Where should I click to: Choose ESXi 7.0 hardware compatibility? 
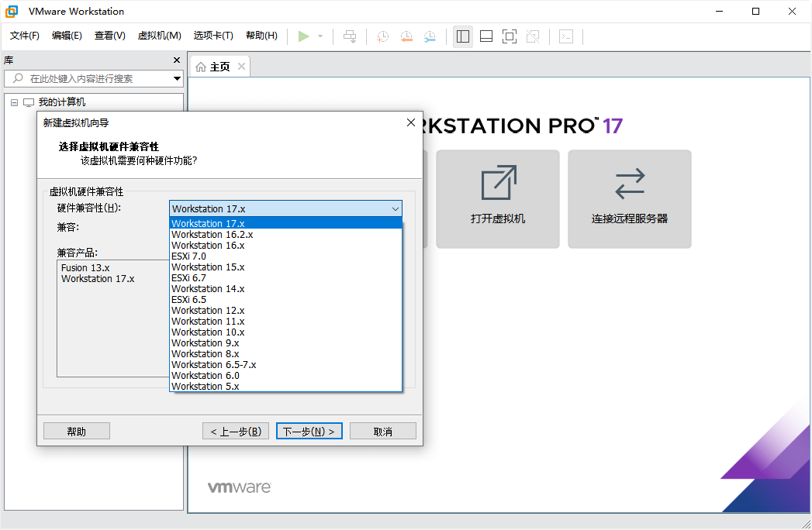click(x=189, y=256)
